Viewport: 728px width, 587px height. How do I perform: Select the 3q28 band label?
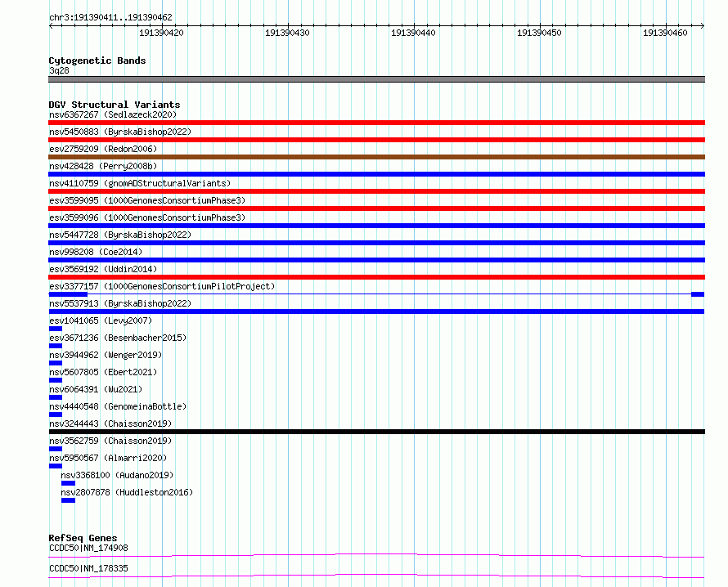[x=59, y=70]
